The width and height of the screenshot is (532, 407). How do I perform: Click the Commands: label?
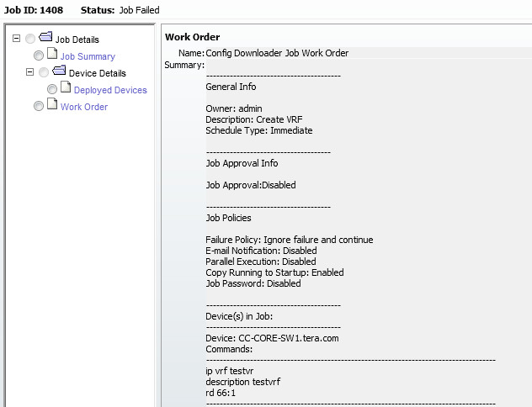(229, 349)
